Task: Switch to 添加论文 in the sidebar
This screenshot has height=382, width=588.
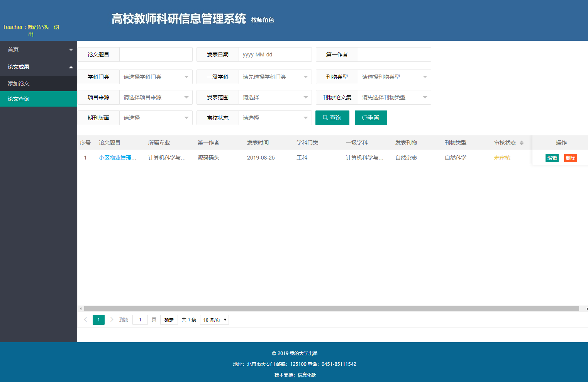Action: point(18,83)
